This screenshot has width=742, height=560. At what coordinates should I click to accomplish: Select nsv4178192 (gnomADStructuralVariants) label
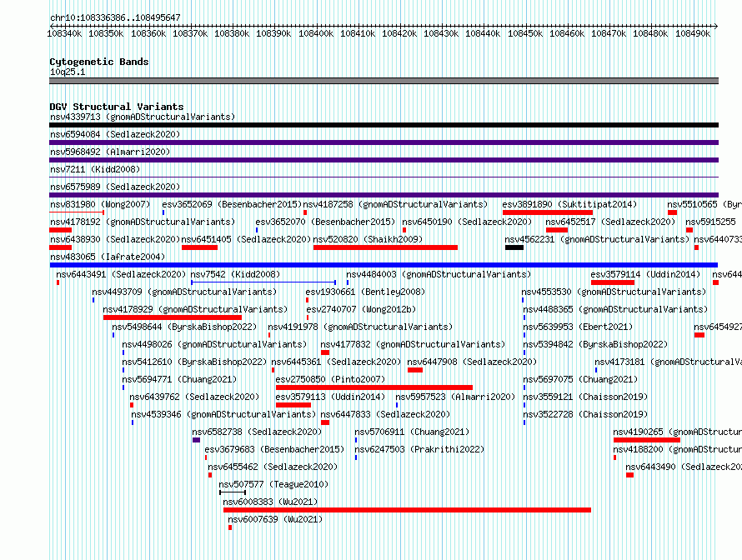[x=143, y=222]
